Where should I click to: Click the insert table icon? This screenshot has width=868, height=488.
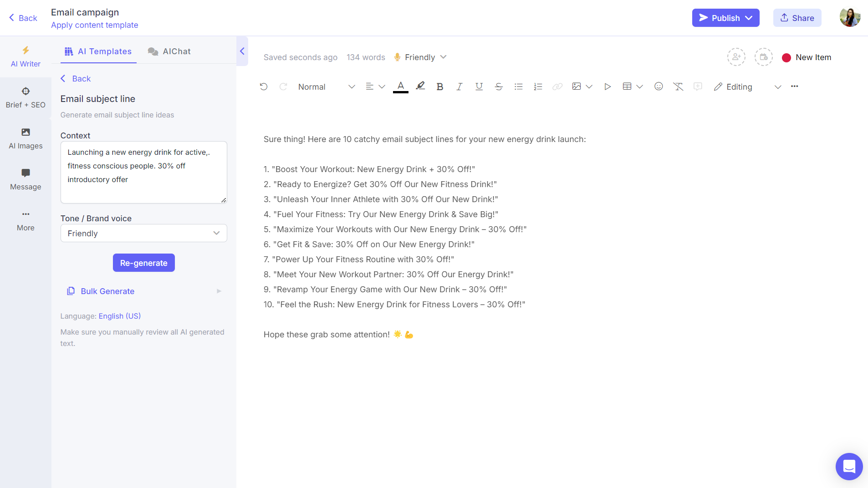coord(627,86)
